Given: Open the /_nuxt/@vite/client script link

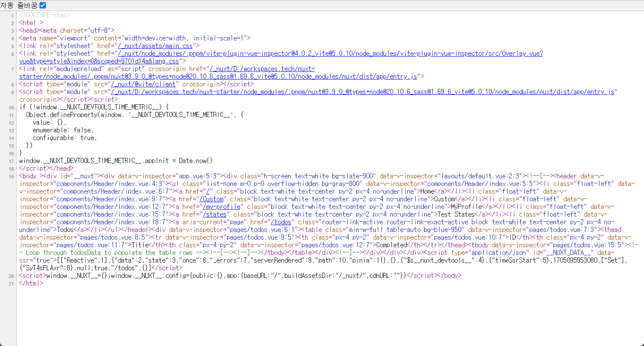Looking at the screenshot, I should pyautogui.click(x=143, y=84).
